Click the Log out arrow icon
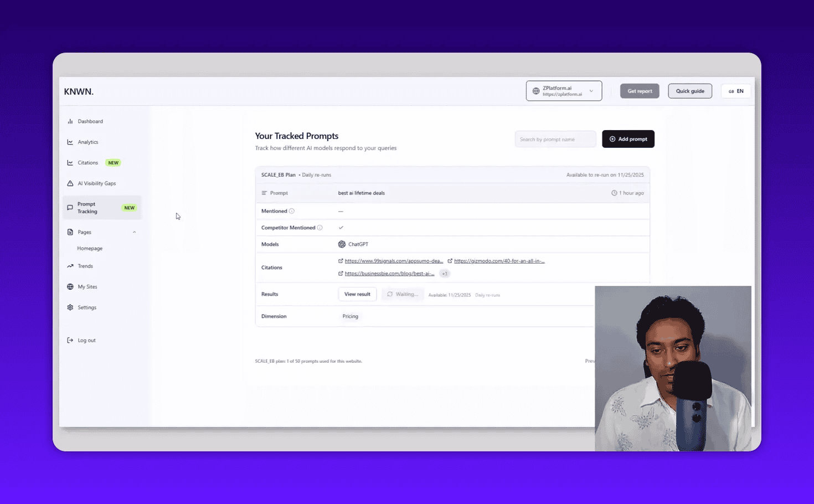814x504 pixels. coord(70,341)
